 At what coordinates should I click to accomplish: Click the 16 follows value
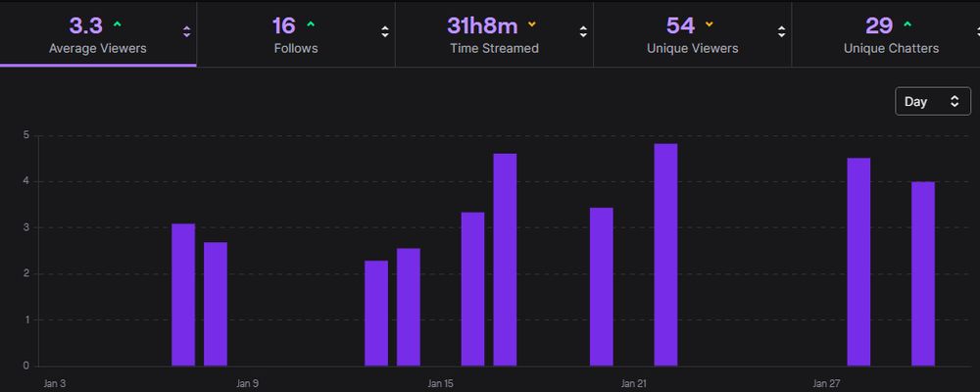[284, 25]
